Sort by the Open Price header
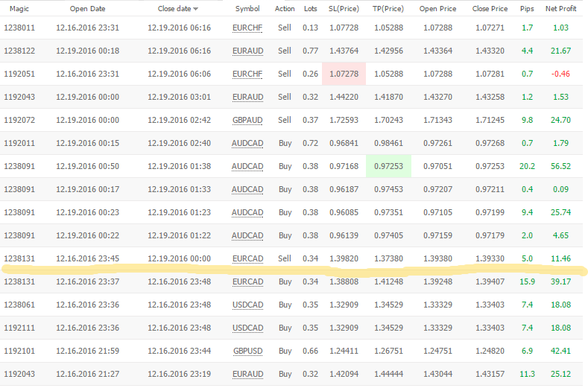 click(437, 9)
